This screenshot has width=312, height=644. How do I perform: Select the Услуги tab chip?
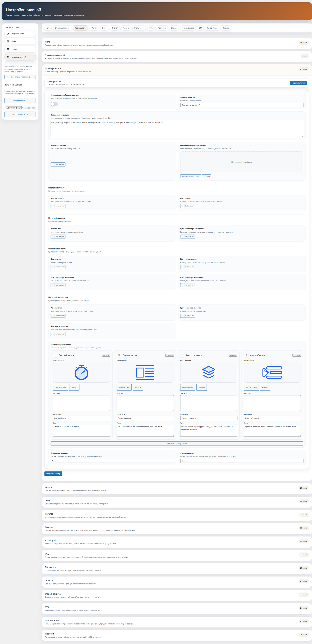point(94,28)
